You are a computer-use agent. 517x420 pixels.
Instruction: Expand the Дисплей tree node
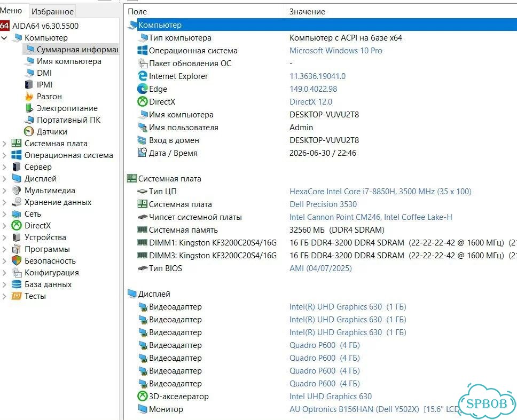(4, 179)
